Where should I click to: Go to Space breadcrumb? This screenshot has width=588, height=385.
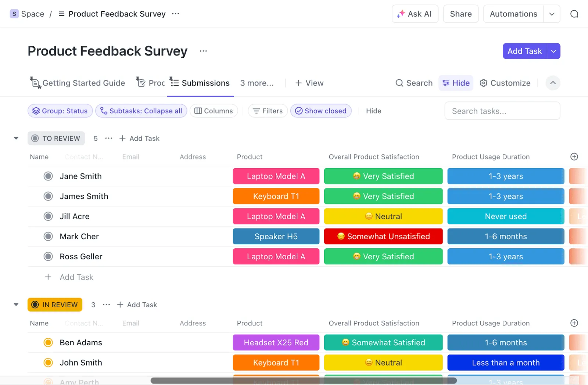click(32, 14)
